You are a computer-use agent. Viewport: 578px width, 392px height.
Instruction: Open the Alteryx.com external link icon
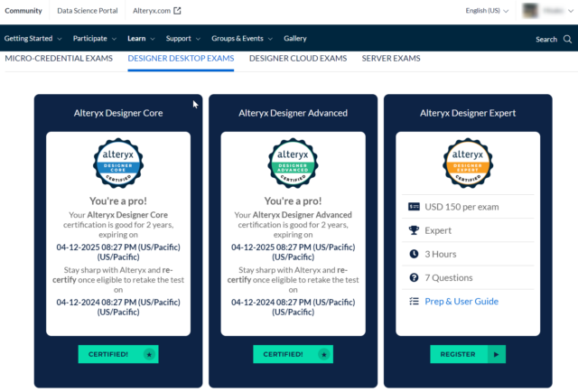[x=177, y=11]
